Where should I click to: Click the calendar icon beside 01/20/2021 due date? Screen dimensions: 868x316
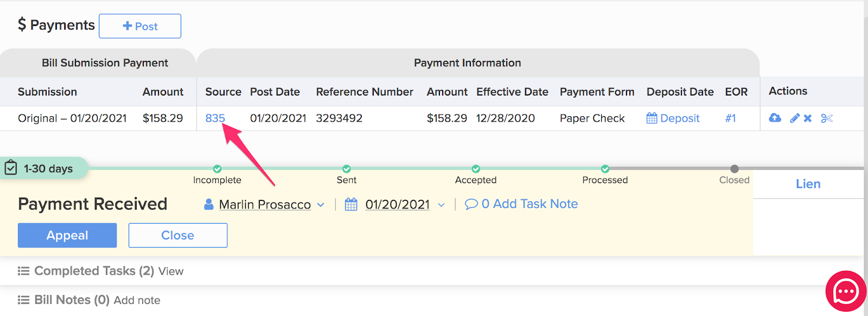pyautogui.click(x=351, y=204)
